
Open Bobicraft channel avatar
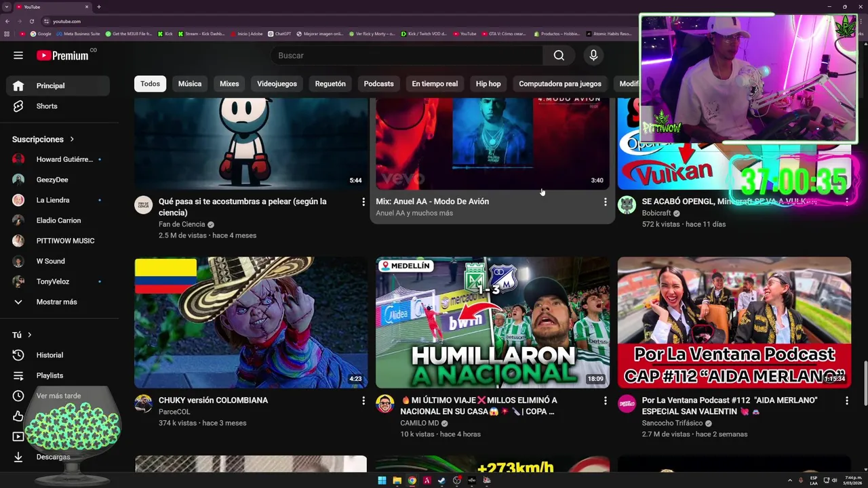coord(627,205)
